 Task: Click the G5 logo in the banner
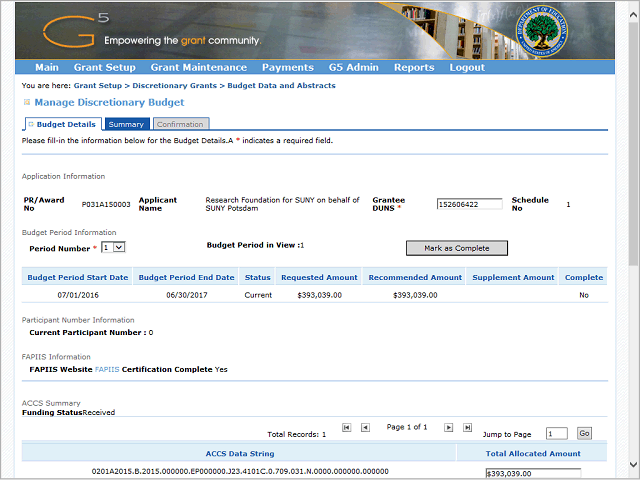76,29
